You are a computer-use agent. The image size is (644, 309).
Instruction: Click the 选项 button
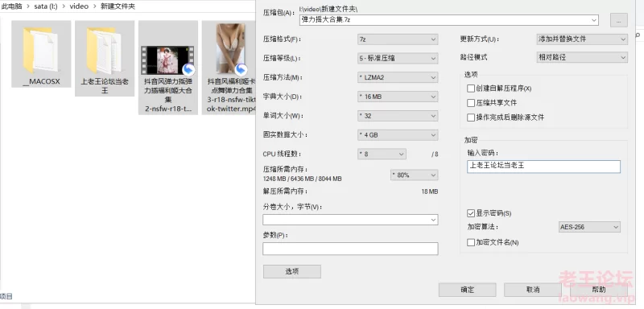coord(292,271)
